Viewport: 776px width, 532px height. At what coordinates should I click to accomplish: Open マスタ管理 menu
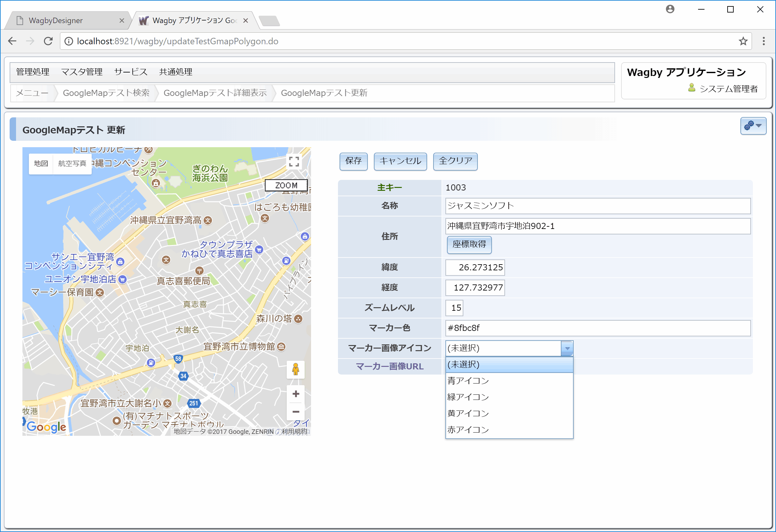[x=82, y=72]
